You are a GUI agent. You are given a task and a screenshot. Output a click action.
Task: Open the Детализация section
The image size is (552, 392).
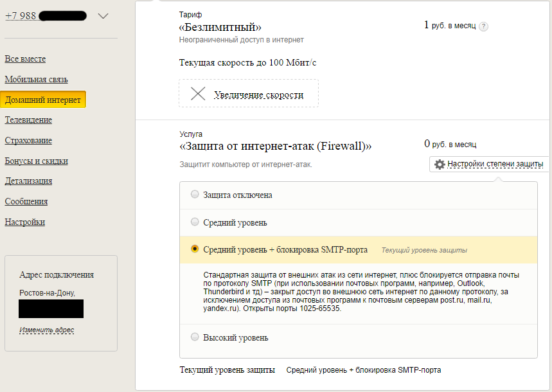[x=29, y=181]
